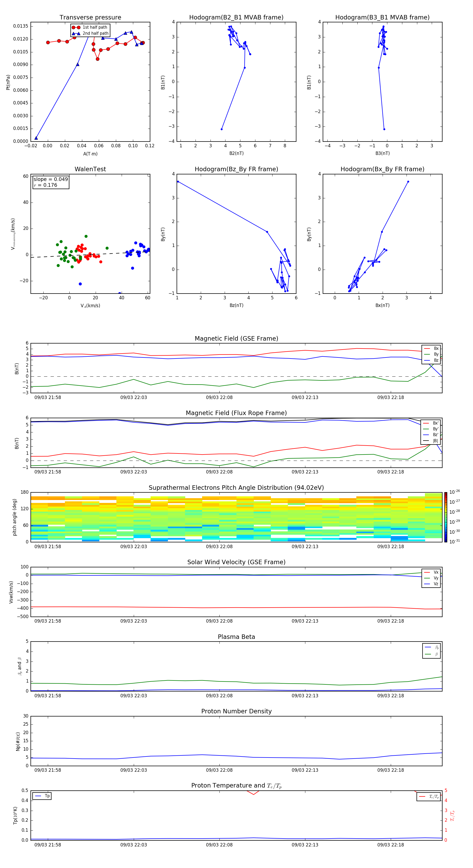The image size is (473, 868).
Task: Click the 'Bz(nT)' x-axis label
Action: click(236, 305)
